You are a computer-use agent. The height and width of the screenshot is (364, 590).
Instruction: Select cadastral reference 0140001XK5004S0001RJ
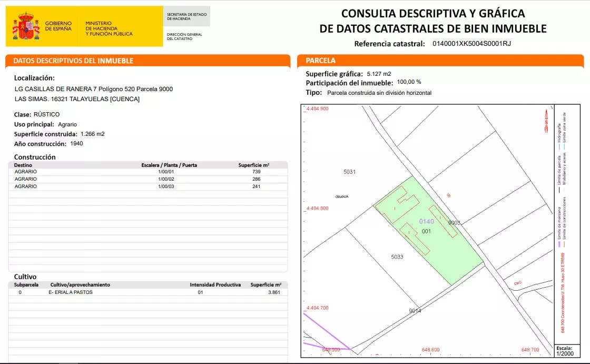471,44
